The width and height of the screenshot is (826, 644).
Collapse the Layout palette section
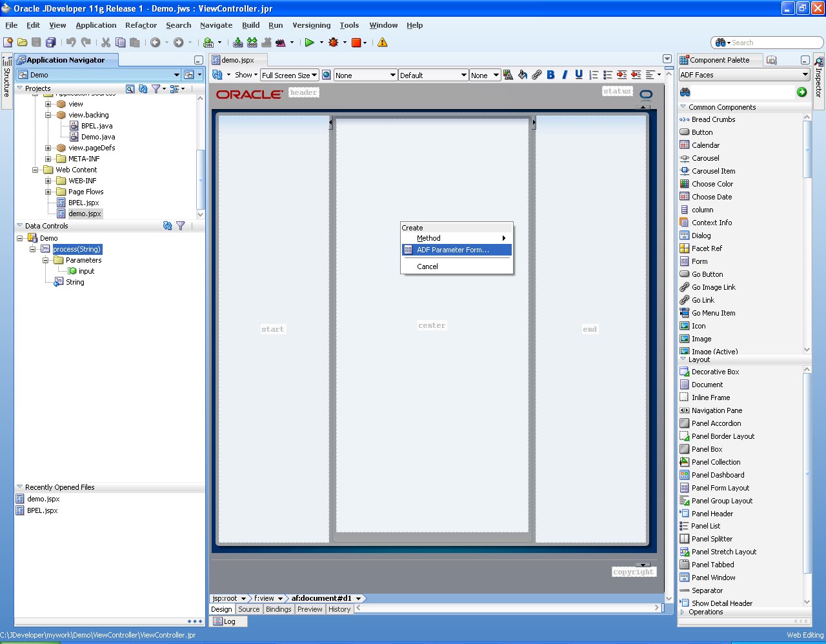tap(683, 359)
